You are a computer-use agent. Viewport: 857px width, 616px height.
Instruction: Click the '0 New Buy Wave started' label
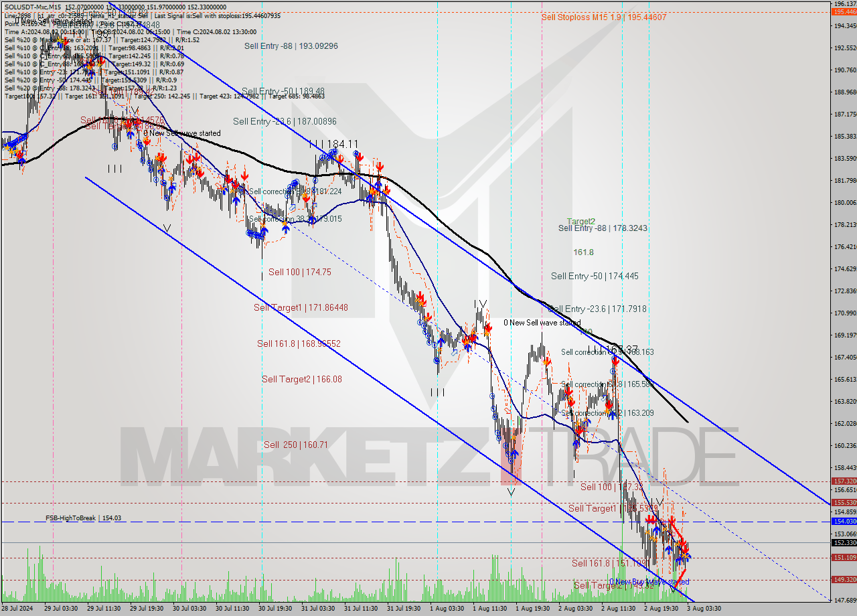(649, 582)
